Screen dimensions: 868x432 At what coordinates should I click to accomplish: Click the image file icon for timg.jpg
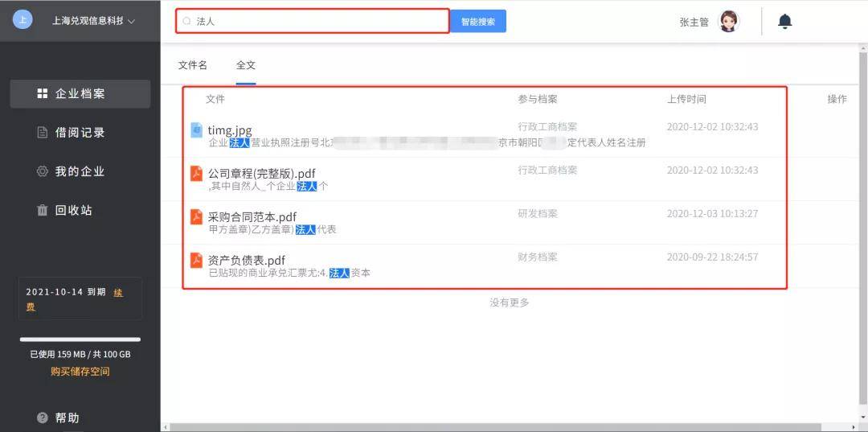click(x=197, y=130)
